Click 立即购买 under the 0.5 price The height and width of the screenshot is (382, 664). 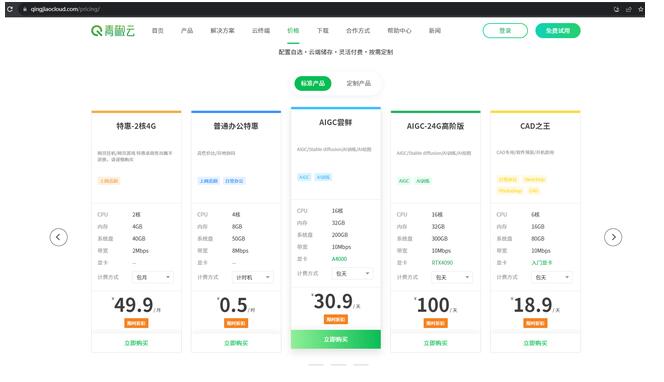pos(236,343)
